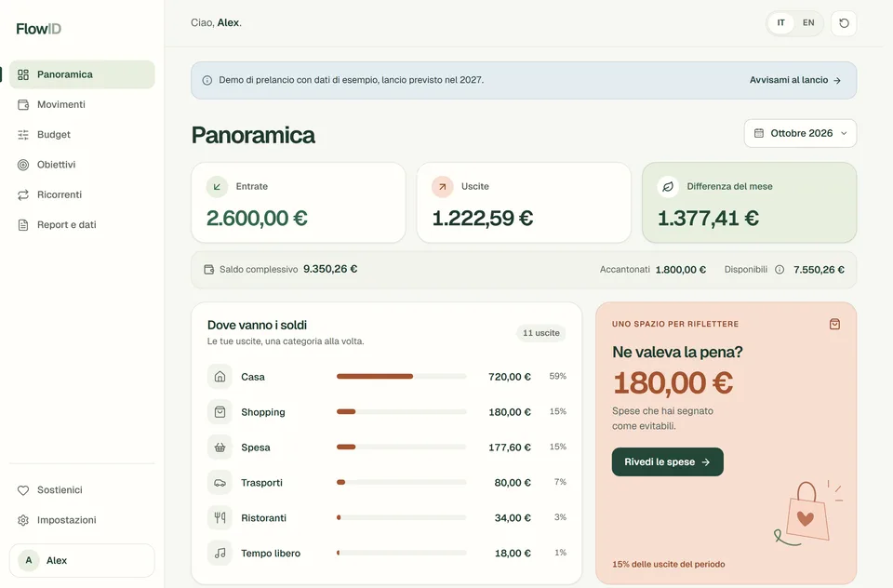Click the Casa 59% percentage
Image resolution: width=893 pixels, height=588 pixels.
tap(557, 377)
